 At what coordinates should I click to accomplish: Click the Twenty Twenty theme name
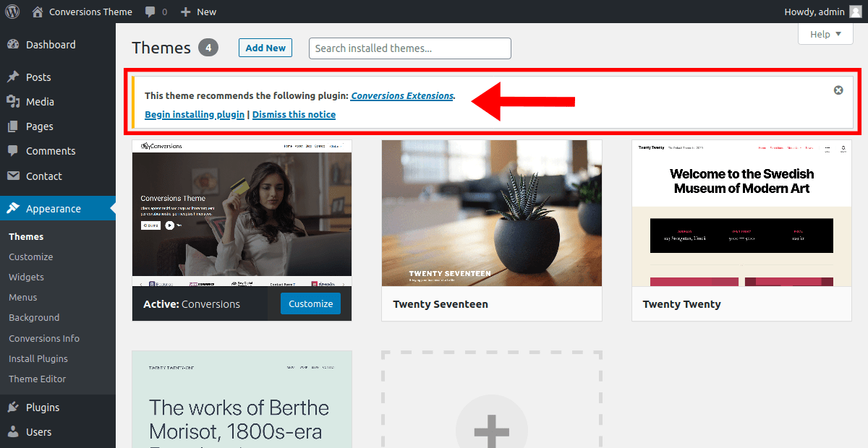point(682,304)
